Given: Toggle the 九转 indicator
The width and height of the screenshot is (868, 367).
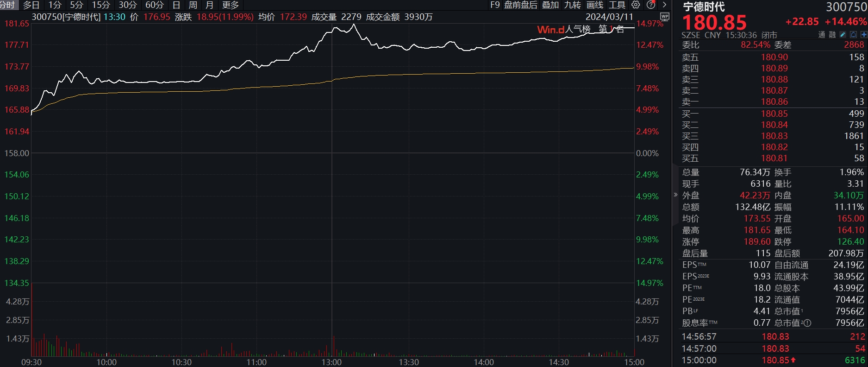Looking at the screenshot, I should [x=573, y=5].
